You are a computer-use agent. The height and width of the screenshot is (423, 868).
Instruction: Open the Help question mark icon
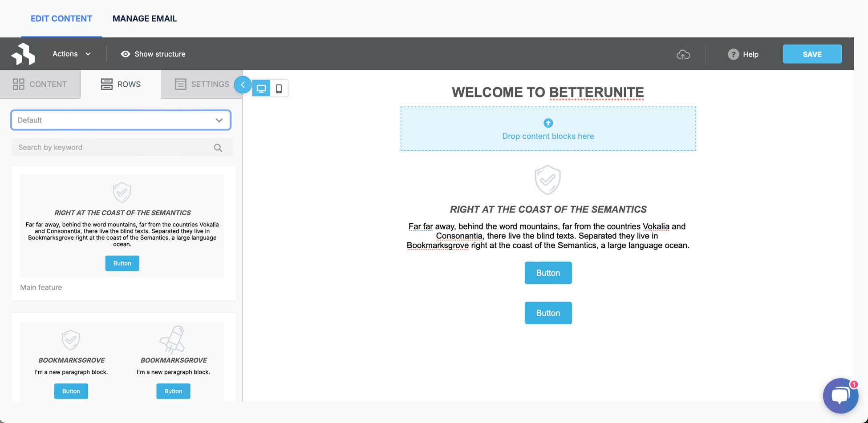[733, 54]
